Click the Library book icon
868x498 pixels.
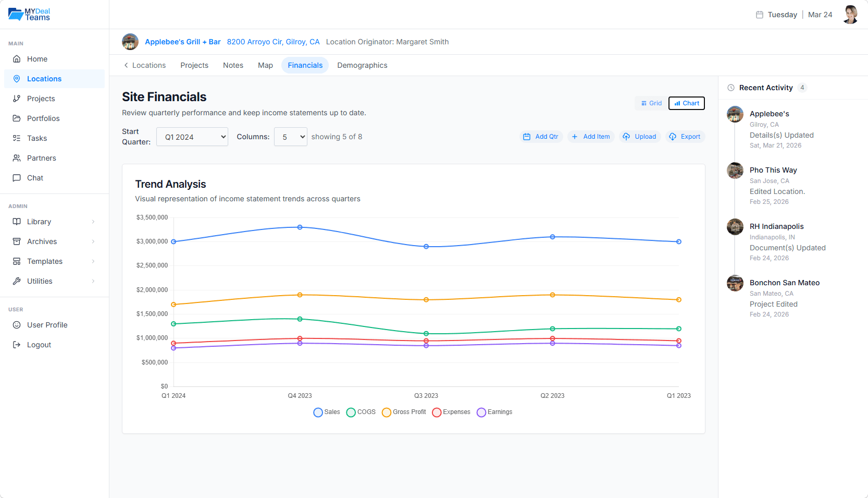pyautogui.click(x=17, y=222)
